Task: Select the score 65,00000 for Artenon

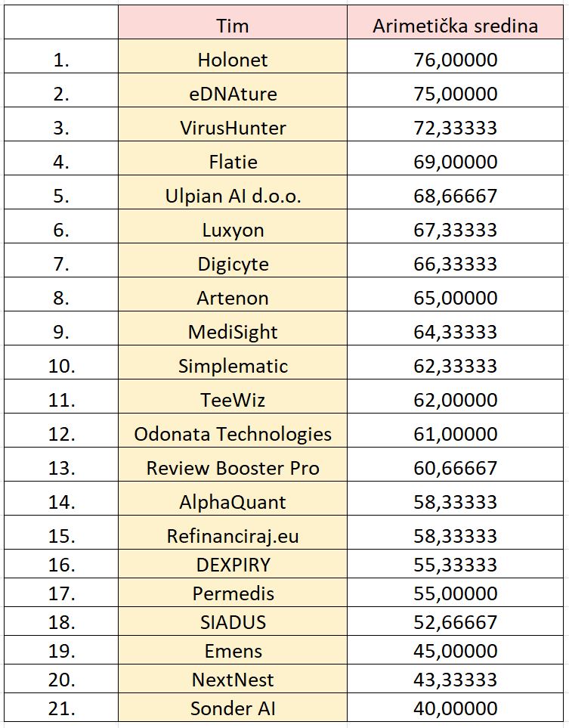Action: [x=455, y=298]
